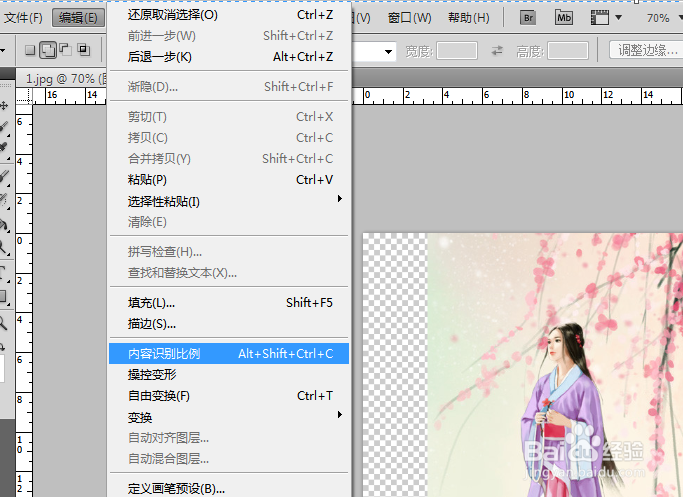Viewport: 683px width, 497px height.
Task: Choose 定义画笔预设(B)...
Action: tap(229, 488)
